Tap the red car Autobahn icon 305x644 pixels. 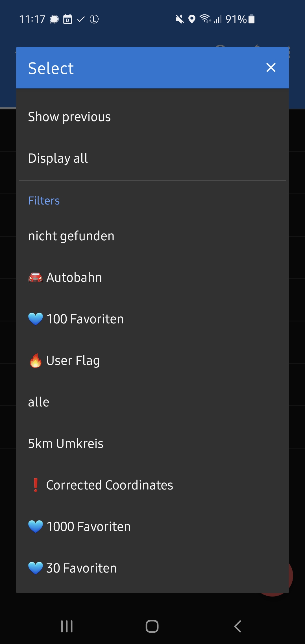[x=36, y=278]
